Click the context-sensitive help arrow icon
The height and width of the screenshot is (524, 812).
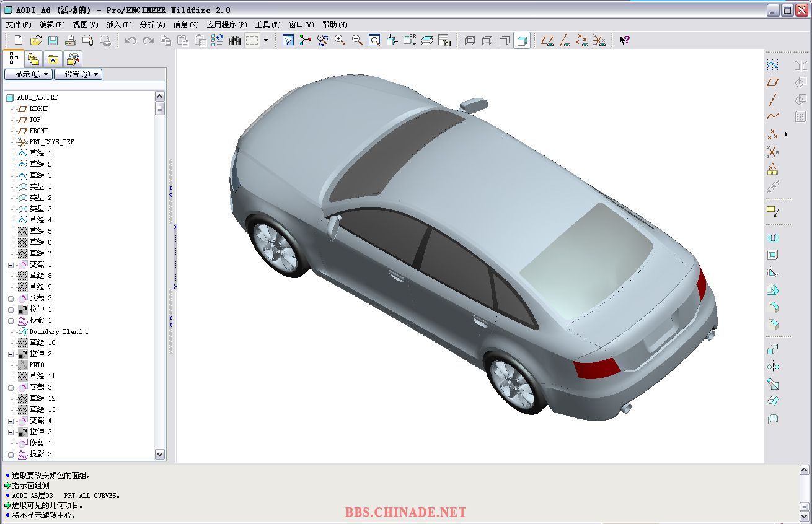tap(624, 40)
